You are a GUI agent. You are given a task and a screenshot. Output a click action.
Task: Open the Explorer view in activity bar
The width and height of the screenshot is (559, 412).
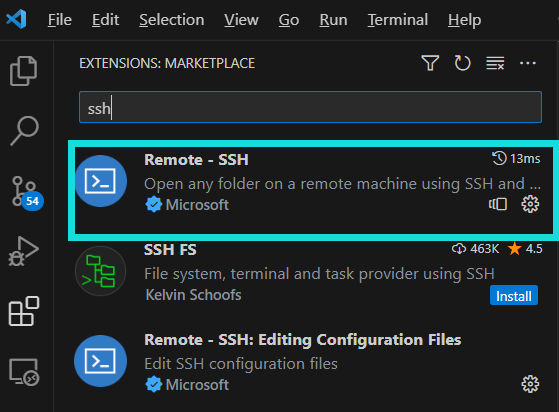click(24, 71)
